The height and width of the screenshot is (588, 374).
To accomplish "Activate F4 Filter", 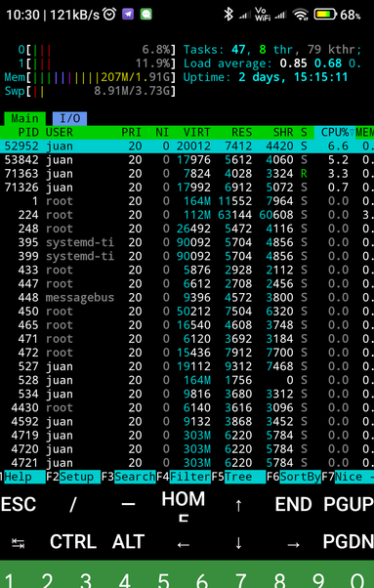I will click(x=184, y=477).
